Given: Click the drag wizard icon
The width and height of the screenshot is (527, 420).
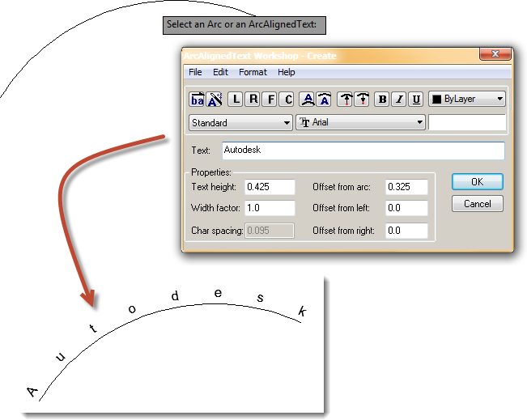Looking at the screenshot, I should (215, 99).
